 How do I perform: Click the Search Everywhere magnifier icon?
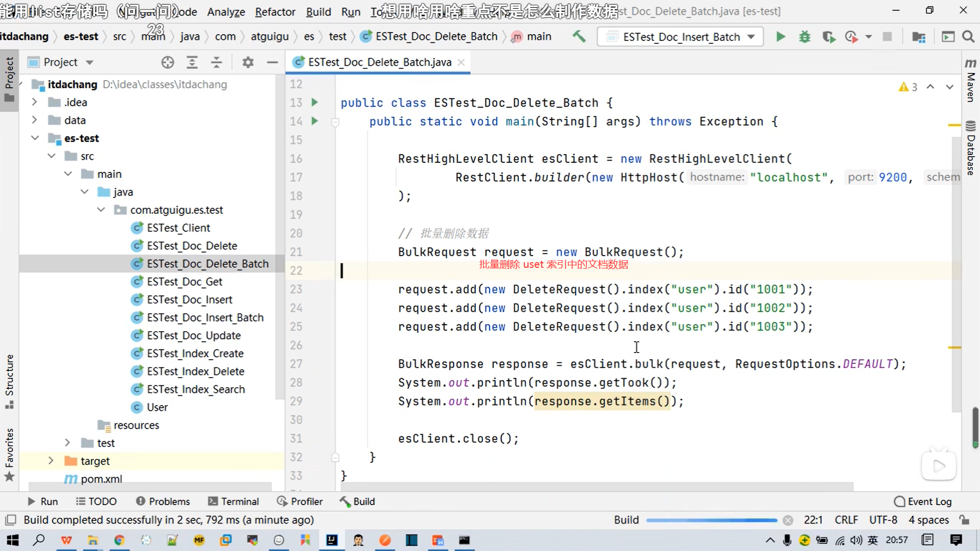coord(968,37)
